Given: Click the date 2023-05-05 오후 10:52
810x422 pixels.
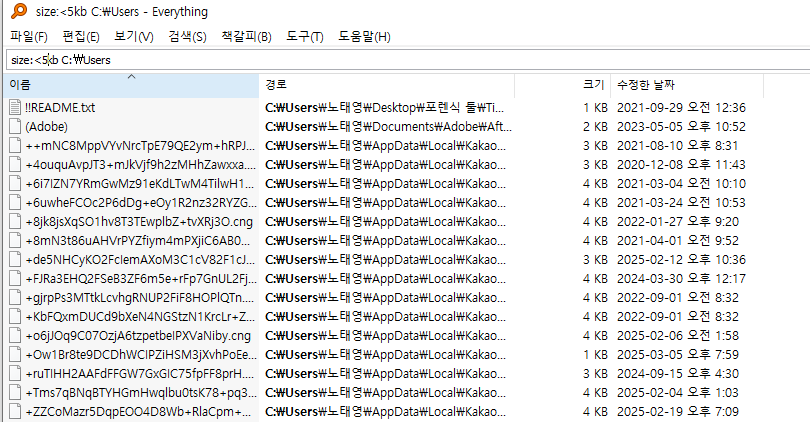Looking at the screenshot, I should pos(681,127).
